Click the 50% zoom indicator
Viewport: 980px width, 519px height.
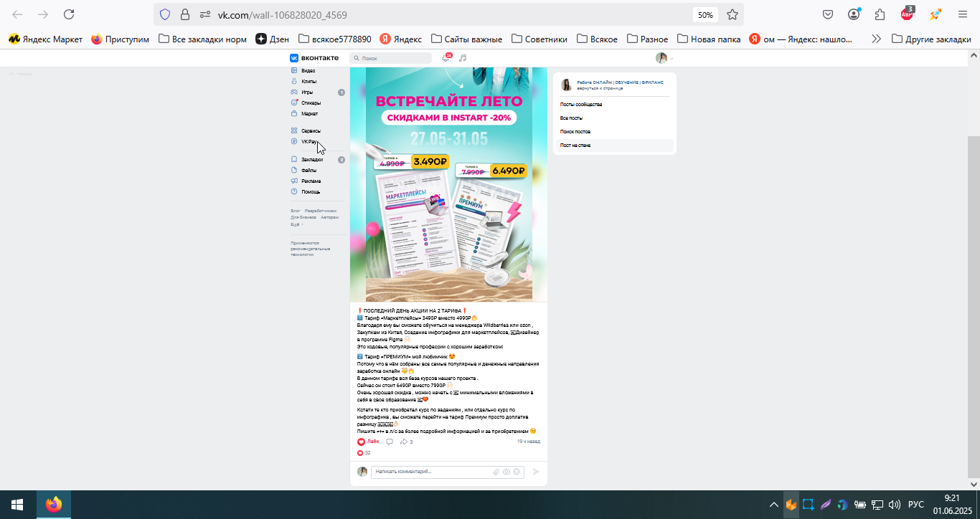(x=705, y=14)
